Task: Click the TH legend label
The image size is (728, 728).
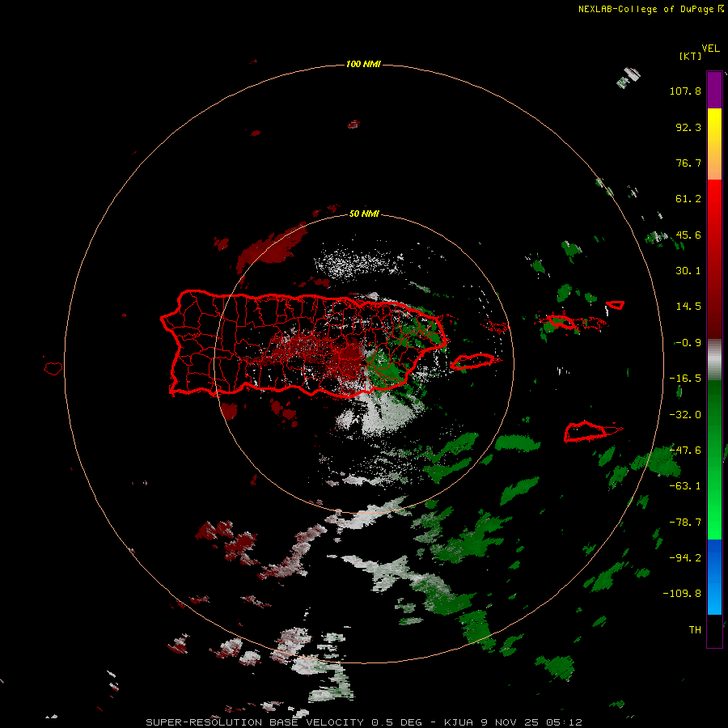Action: point(695,630)
